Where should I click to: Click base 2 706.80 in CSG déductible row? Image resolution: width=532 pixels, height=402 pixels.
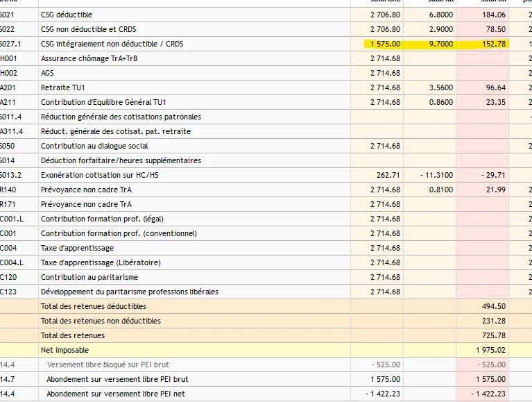(x=386, y=15)
